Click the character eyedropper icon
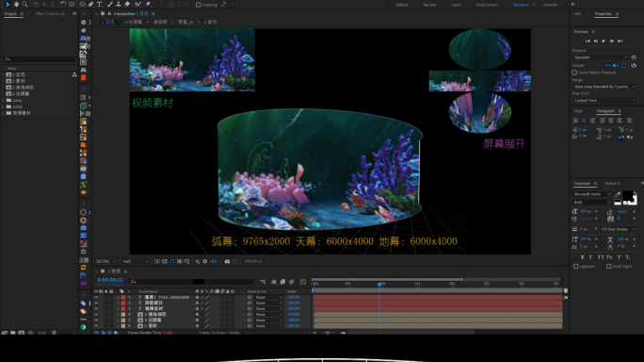644x362 pixels. pyautogui.click(x=618, y=194)
